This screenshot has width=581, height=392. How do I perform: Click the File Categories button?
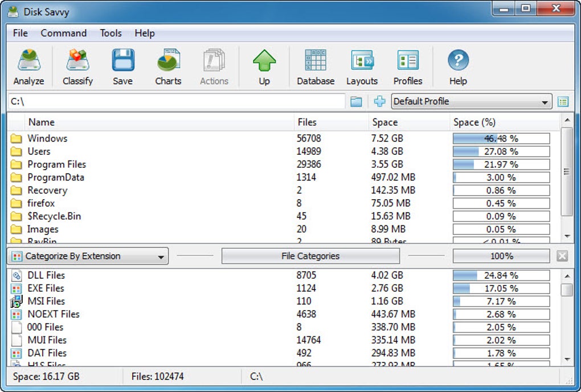(310, 256)
